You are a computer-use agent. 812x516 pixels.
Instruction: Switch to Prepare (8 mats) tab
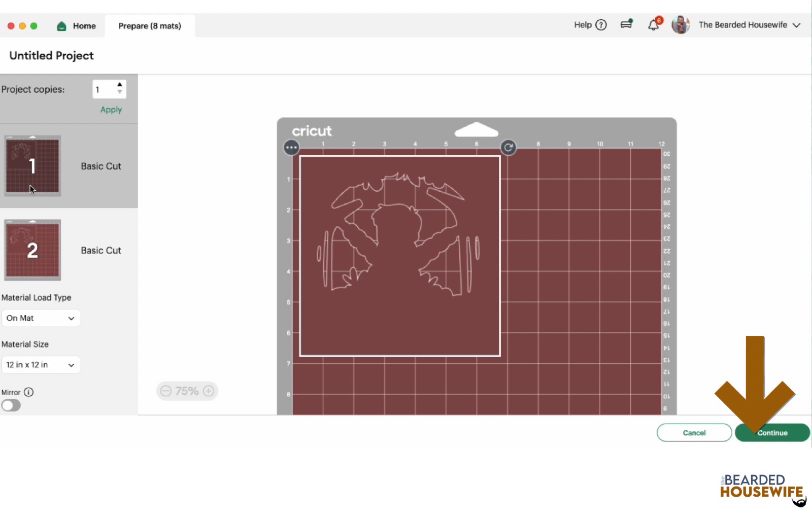coord(150,26)
